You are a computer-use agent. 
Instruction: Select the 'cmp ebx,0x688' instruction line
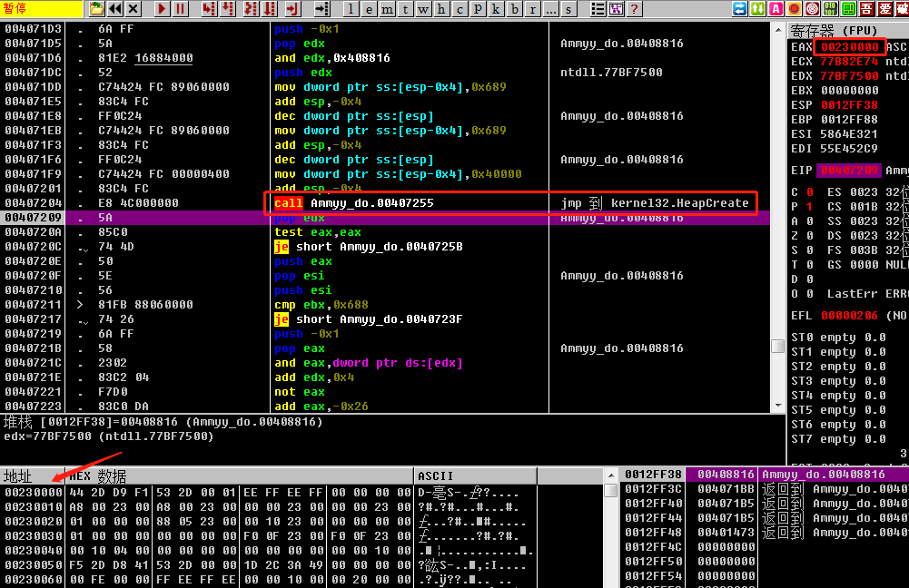click(x=321, y=305)
